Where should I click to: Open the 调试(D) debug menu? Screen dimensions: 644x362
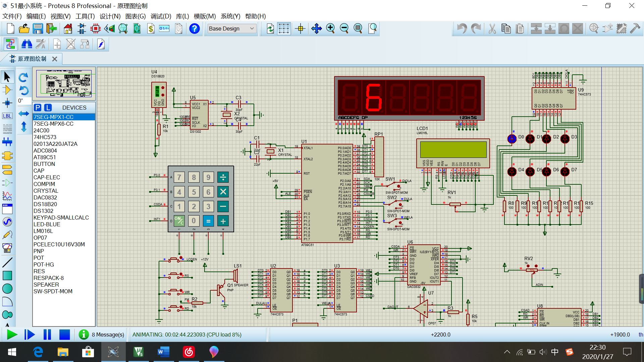(161, 16)
